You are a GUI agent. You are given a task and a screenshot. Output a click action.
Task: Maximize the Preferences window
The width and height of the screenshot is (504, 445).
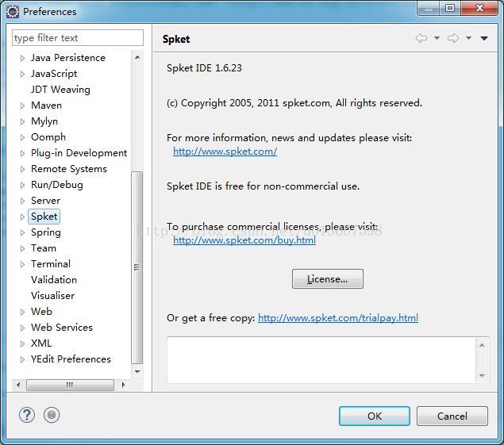[450, 8]
